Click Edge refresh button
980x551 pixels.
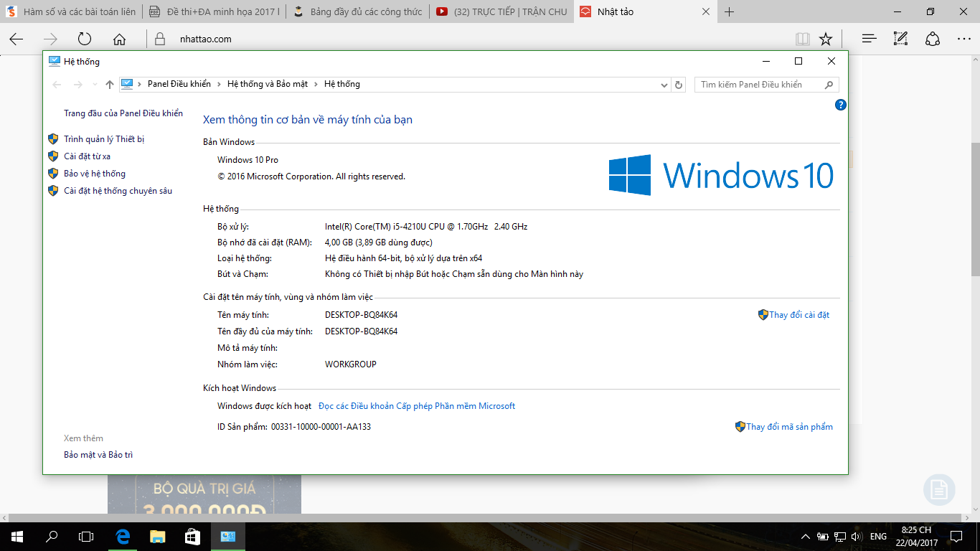click(85, 39)
